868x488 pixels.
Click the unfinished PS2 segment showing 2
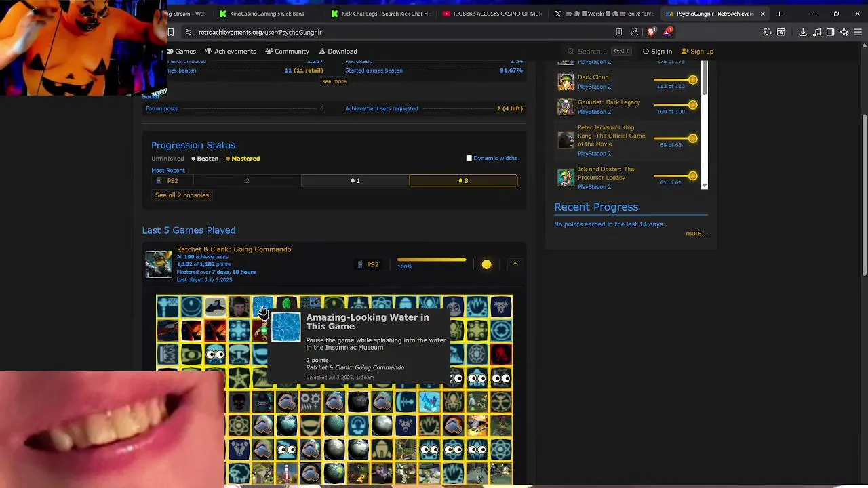pos(247,180)
